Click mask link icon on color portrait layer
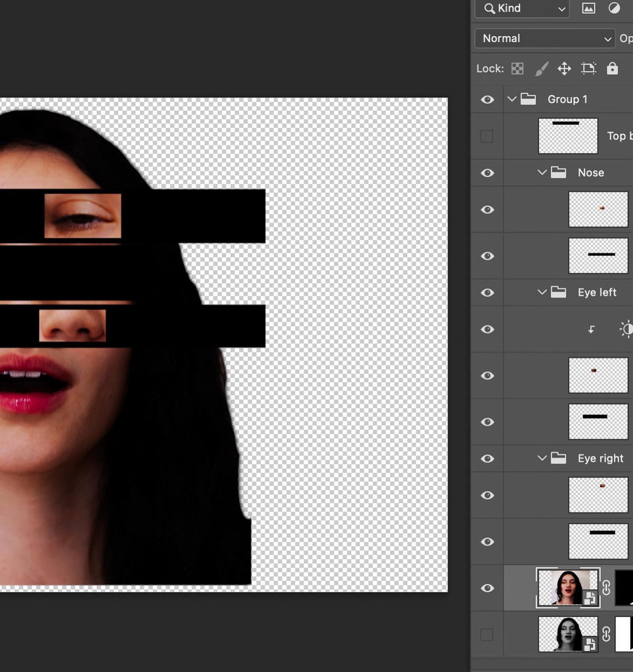 point(607,587)
